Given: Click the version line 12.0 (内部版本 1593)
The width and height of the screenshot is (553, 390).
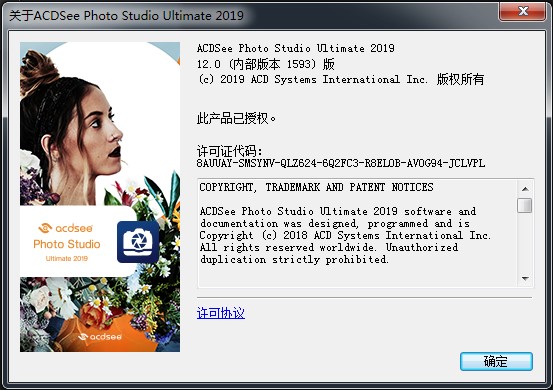Looking at the screenshot, I should [x=266, y=64].
